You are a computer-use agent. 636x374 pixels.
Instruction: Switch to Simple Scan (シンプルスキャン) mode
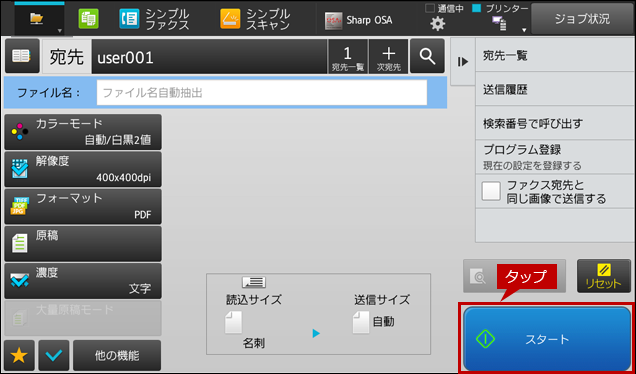pyautogui.click(x=256, y=19)
